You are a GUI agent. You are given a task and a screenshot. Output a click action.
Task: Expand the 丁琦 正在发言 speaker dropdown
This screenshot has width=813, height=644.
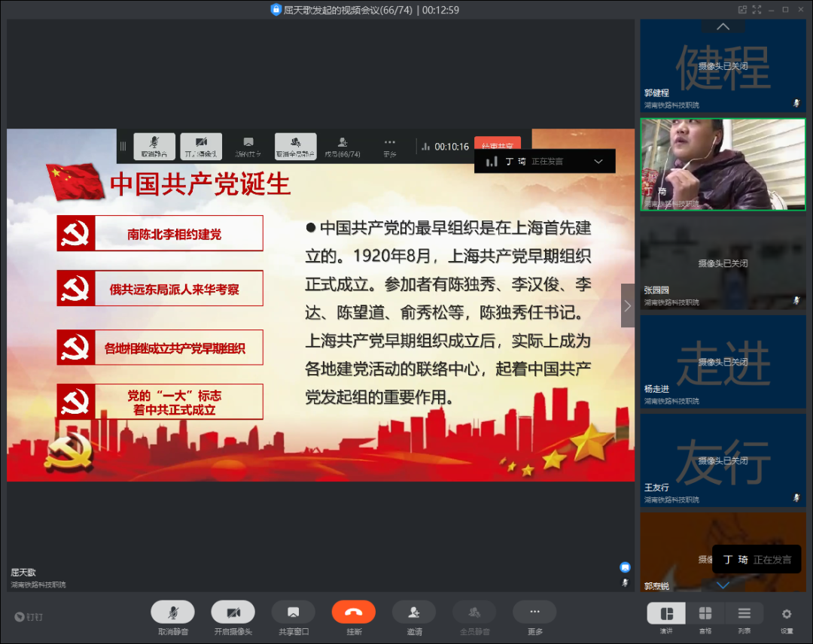(598, 161)
